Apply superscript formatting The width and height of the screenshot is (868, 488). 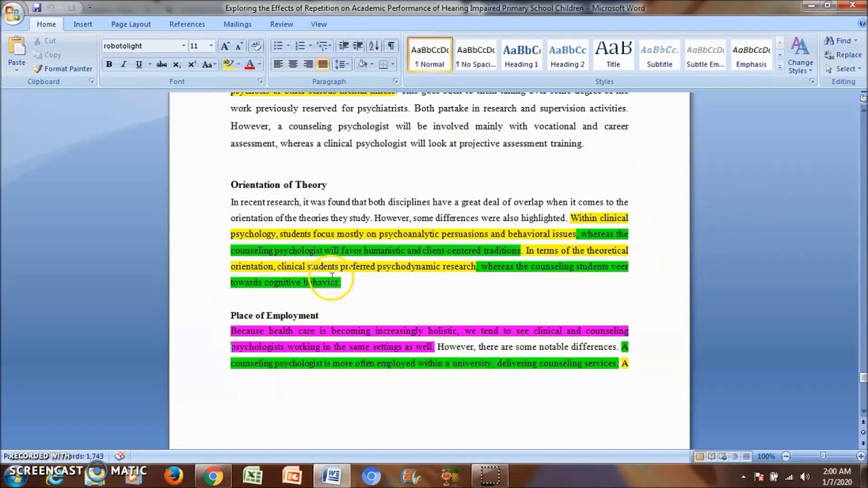[191, 64]
